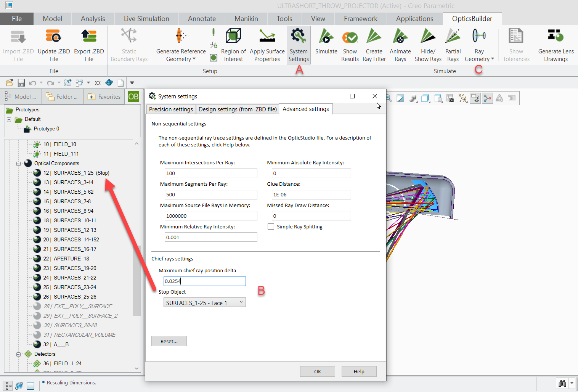This screenshot has width=578, height=392.
Task: Toggle Hide/Show Rays
Action: pyautogui.click(x=428, y=45)
